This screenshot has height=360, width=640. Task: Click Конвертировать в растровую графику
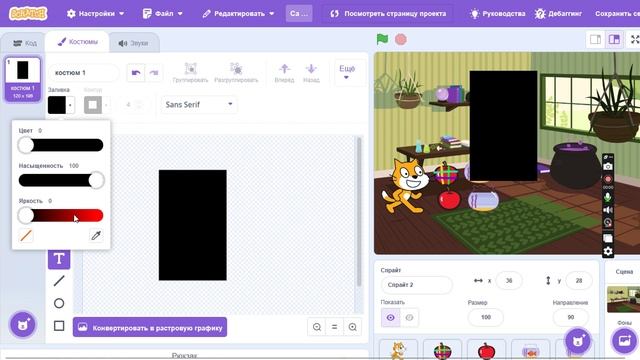(150, 327)
